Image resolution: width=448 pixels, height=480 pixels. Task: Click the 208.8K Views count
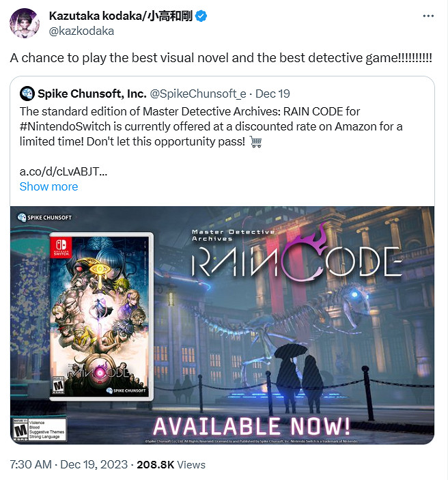(x=171, y=464)
